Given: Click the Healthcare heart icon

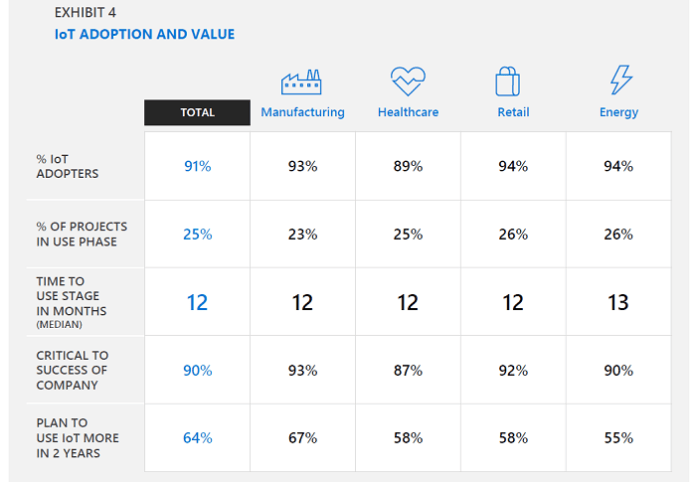Looking at the screenshot, I should pyautogui.click(x=408, y=81).
